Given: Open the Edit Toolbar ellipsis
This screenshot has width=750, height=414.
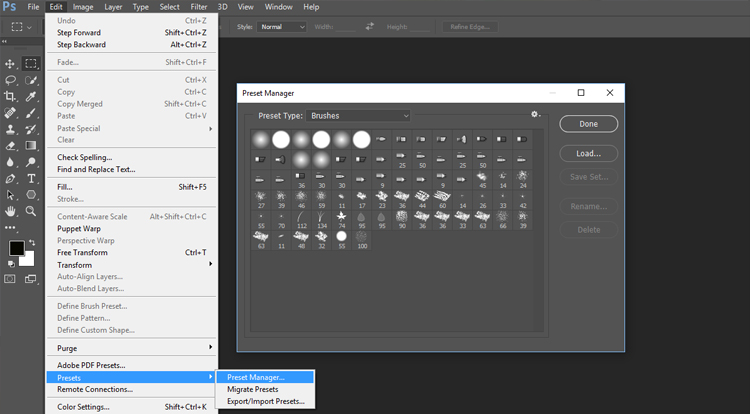Looking at the screenshot, I should point(10,228).
